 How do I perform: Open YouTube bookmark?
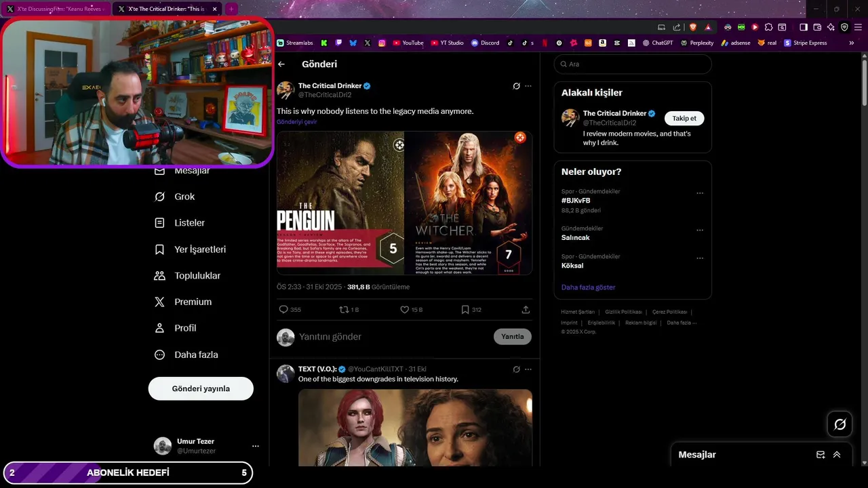[x=408, y=43]
